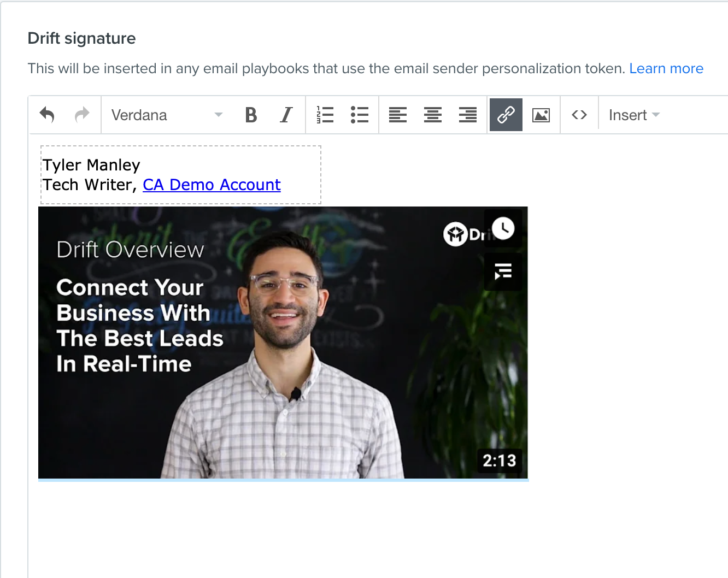Insert a bulleted list
728x578 pixels.
(x=360, y=115)
